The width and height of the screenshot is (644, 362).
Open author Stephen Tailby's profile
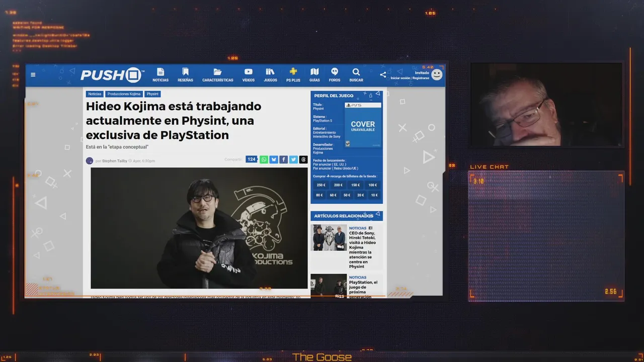[x=115, y=161]
